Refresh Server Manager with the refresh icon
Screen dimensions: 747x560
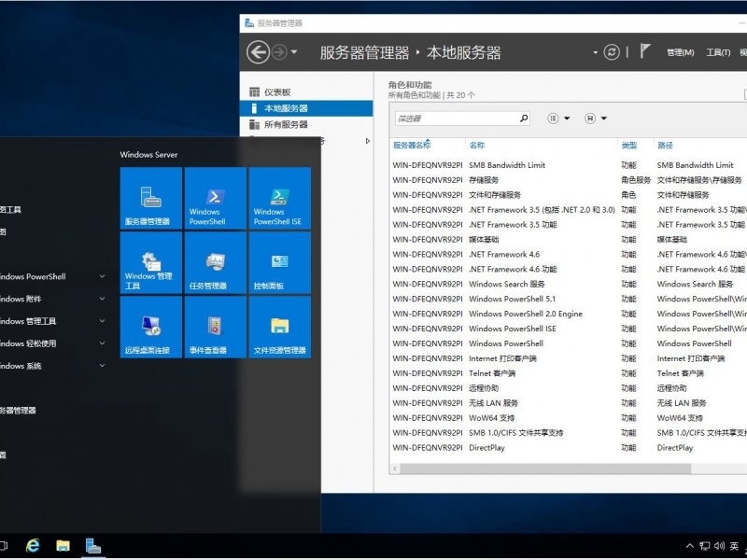point(612,52)
